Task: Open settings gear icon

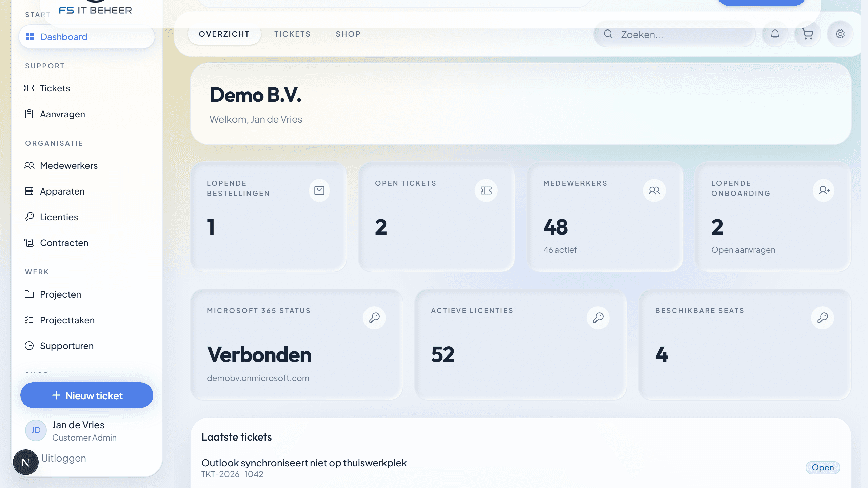Action: point(840,34)
